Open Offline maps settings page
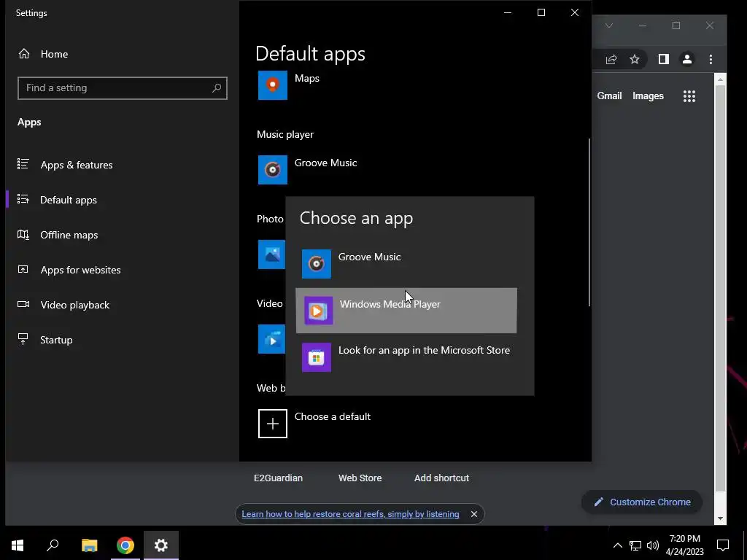Viewport: 747px width, 560px height. pyautogui.click(x=69, y=235)
